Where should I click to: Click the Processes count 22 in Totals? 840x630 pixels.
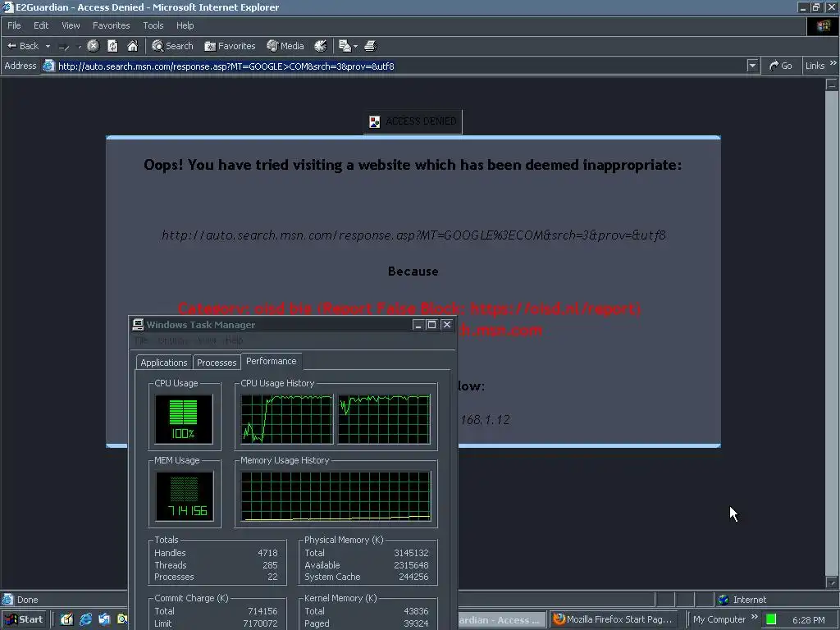point(272,577)
